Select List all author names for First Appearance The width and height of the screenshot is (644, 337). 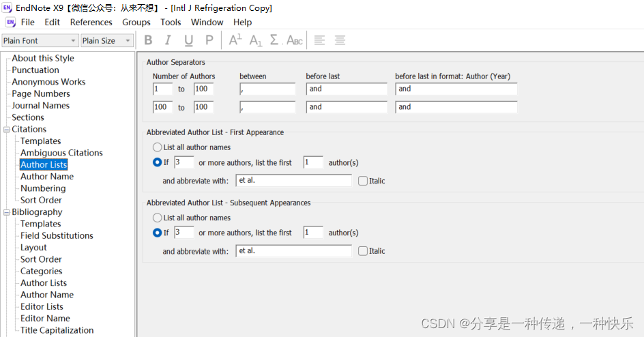[x=158, y=147]
